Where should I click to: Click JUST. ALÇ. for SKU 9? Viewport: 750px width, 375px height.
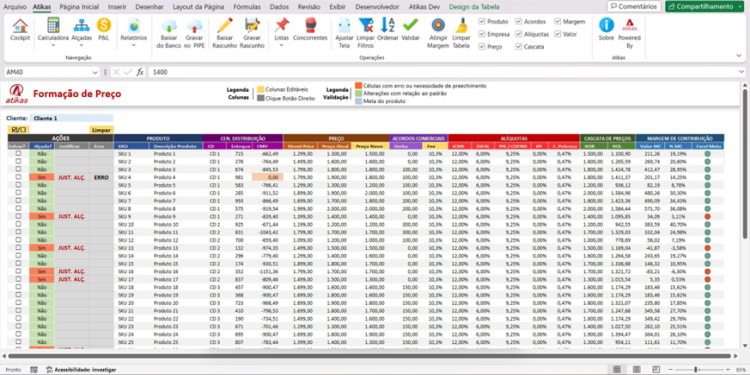71,217
